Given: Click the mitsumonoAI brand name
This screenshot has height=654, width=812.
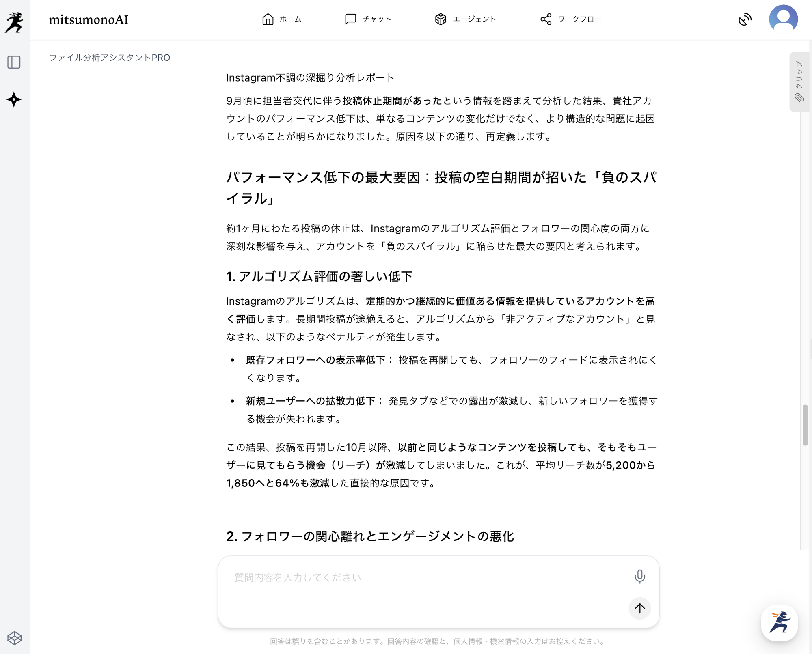Looking at the screenshot, I should click(89, 19).
